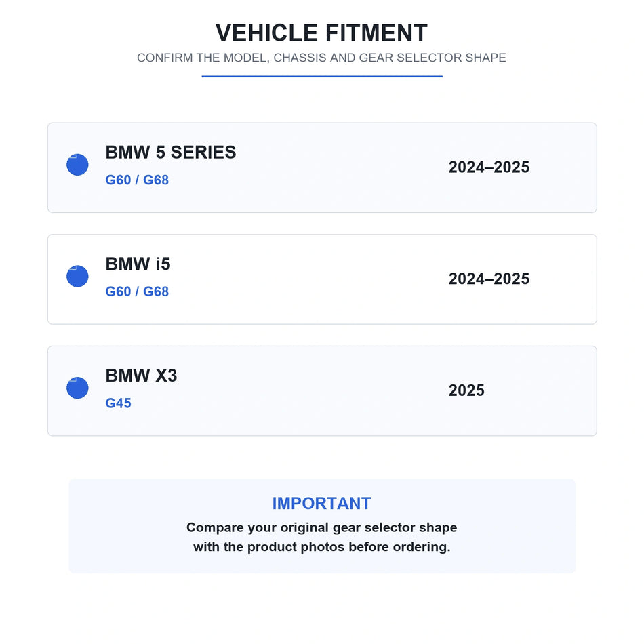Select the BMW X3 model heading
The width and height of the screenshot is (644, 644).
[x=141, y=376]
